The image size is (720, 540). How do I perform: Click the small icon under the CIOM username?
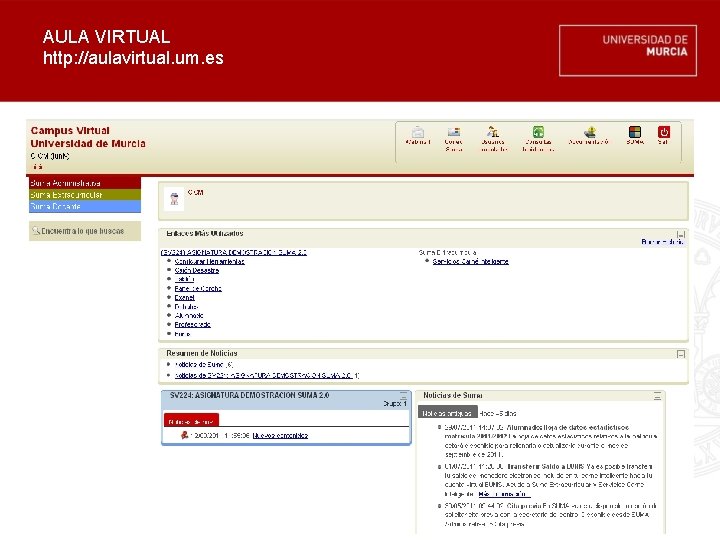point(38,167)
